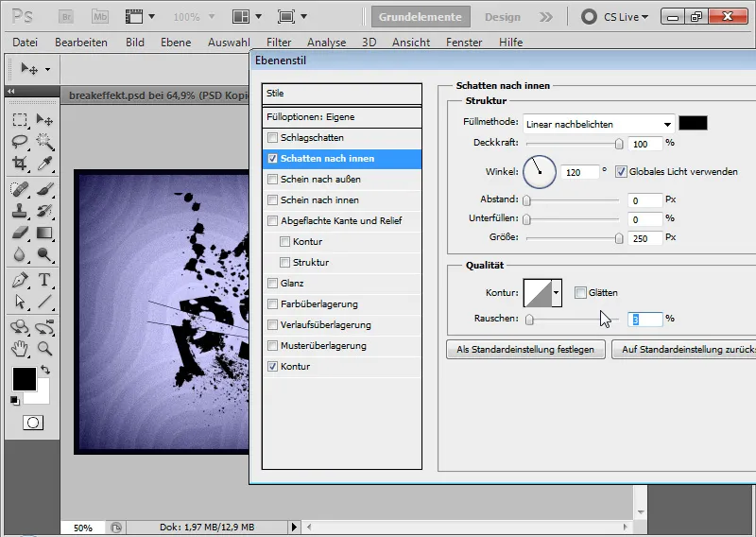Image resolution: width=756 pixels, height=537 pixels.
Task: Enable Schein nach innen checkbox
Action: pos(273,199)
